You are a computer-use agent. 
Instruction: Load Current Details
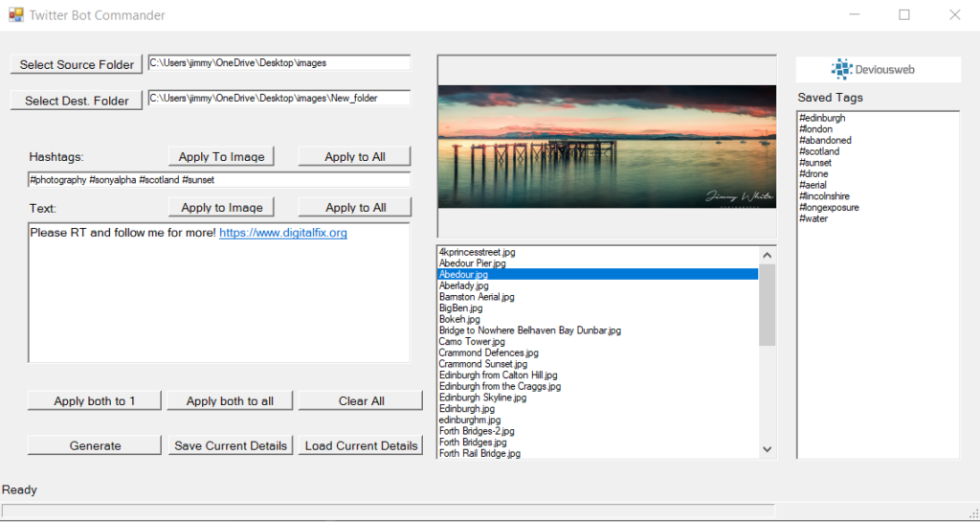point(361,445)
